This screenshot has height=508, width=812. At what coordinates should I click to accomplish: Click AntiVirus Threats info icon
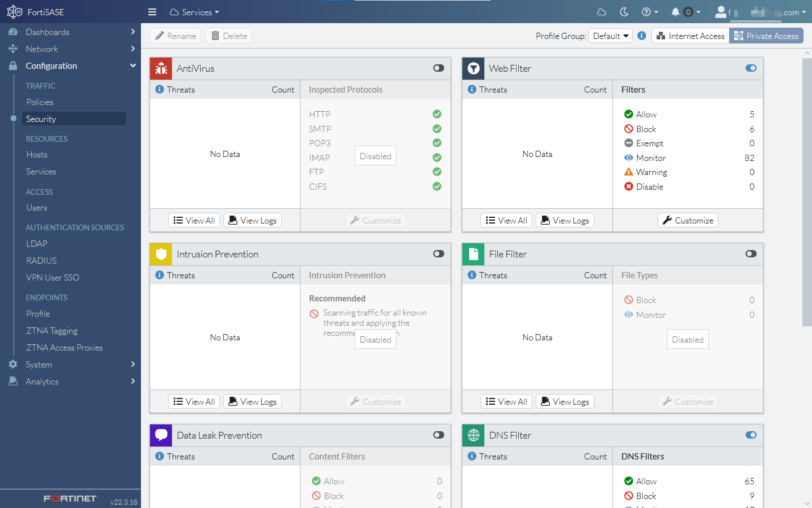tap(160, 89)
